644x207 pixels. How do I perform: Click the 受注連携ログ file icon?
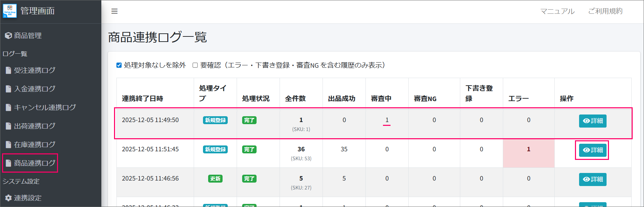[x=9, y=70]
